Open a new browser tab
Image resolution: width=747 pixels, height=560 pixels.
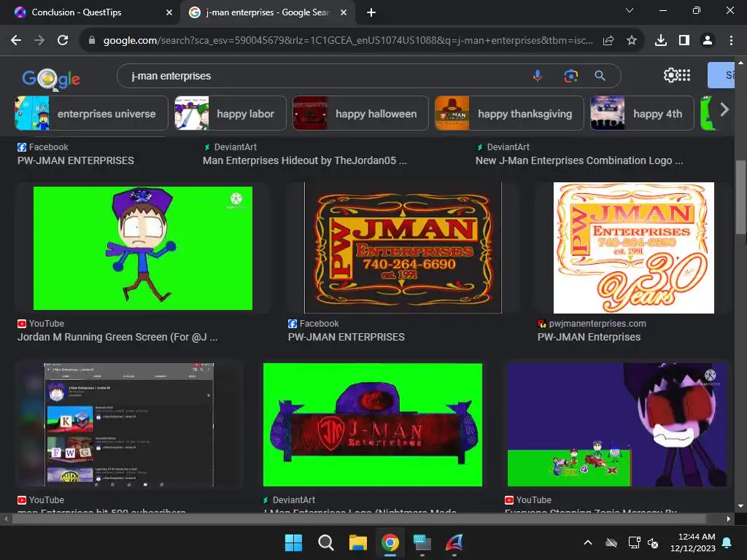tap(371, 12)
